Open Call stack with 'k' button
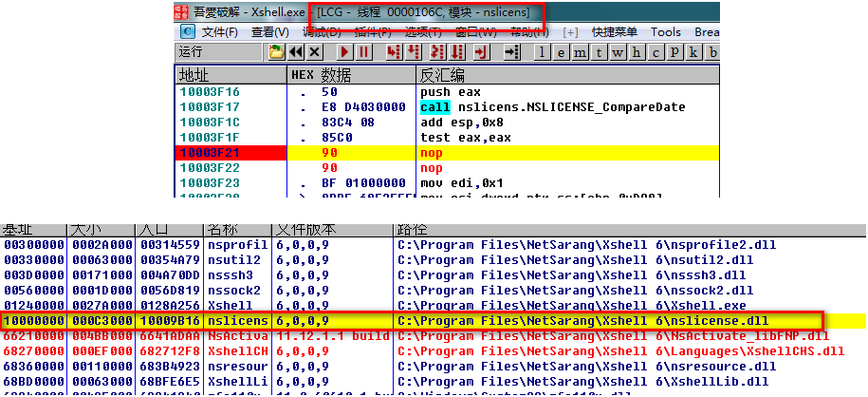Screen dimensions: 868x397 pos(693,52)
